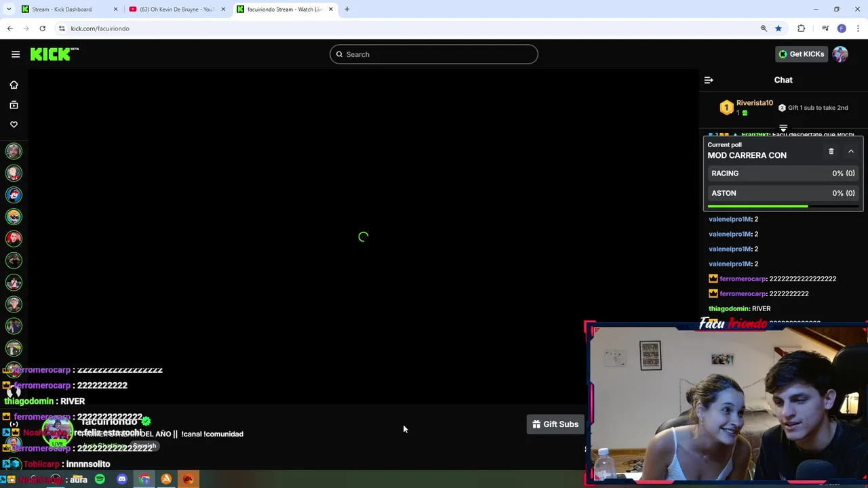868x488 pixels.
Task: Open the Kick hamburger menu
Action: click(16, 54)
